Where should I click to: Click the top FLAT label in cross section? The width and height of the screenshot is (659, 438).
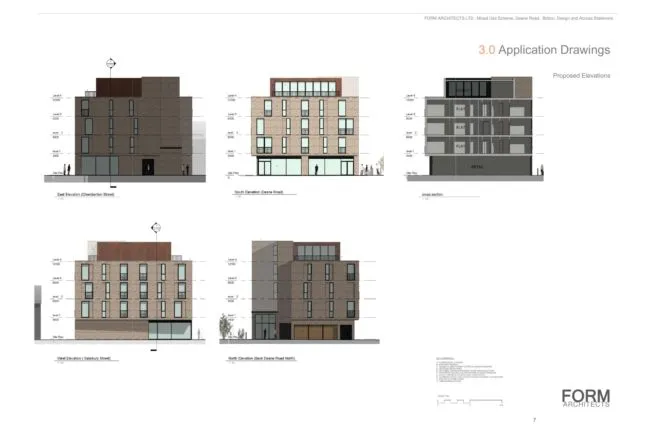pos(461,108)
